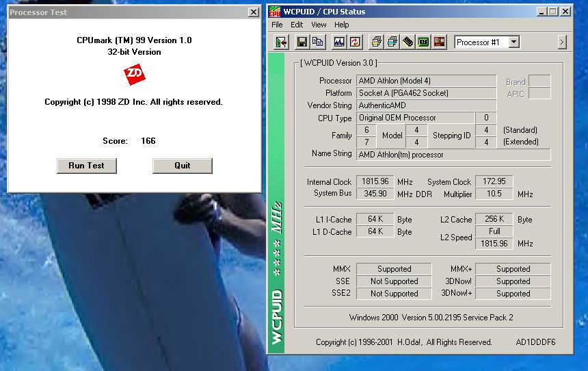Click MMX+ 'Supported' status field
Viewport: 588px width, 371px height.
pyautogui.click(x=513, y=269)
